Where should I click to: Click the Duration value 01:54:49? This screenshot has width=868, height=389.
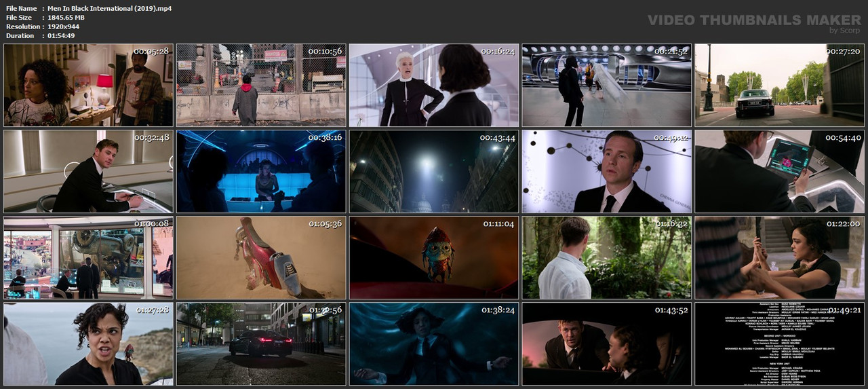tap(61, 35)
